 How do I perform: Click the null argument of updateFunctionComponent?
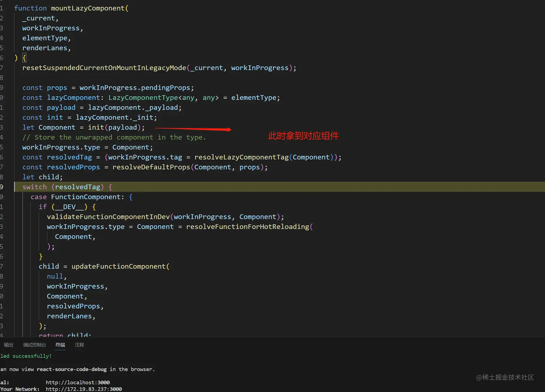(55, 276)
